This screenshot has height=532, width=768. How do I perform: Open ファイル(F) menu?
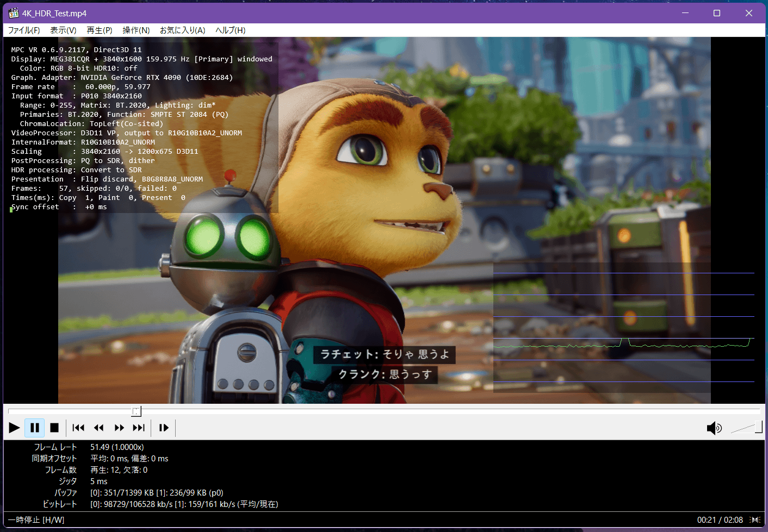coord(24,30)
